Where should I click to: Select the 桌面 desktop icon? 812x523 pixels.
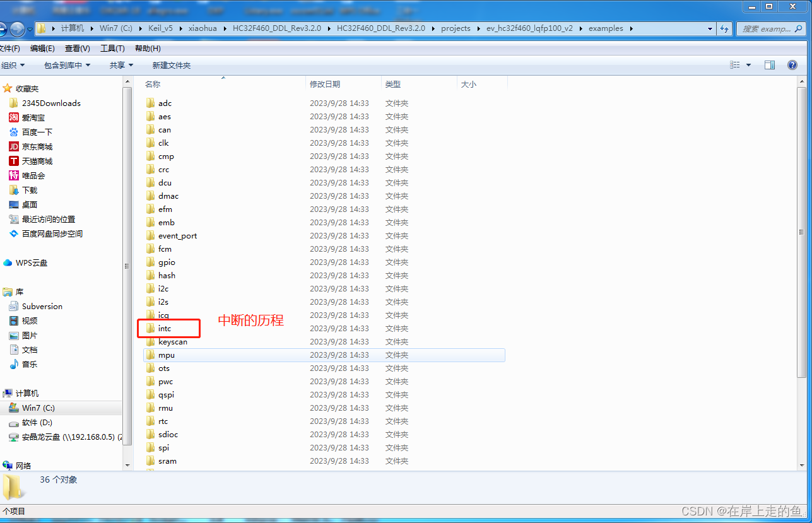coord(14,204)
